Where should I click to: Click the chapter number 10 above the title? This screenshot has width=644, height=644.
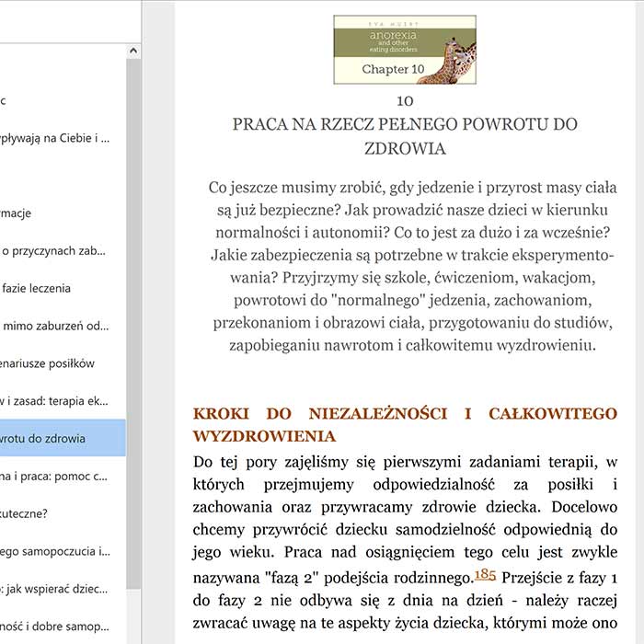pyautogui.click(x=405, y=100)
